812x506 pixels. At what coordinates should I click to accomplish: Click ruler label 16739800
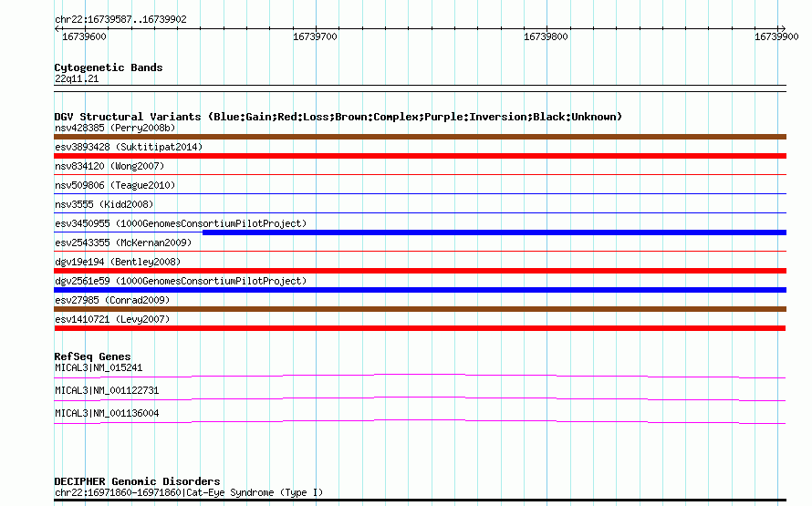click(x=546, y=36)
